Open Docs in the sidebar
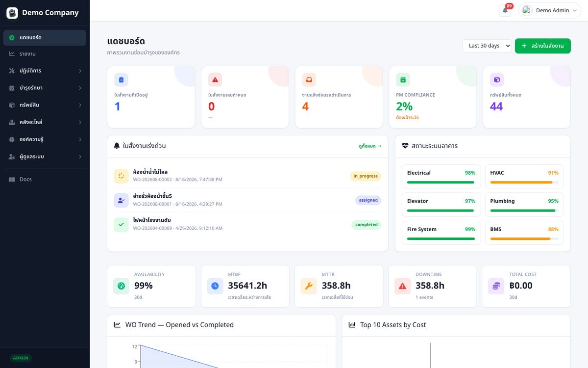The image size is (588, 368). 45,180
